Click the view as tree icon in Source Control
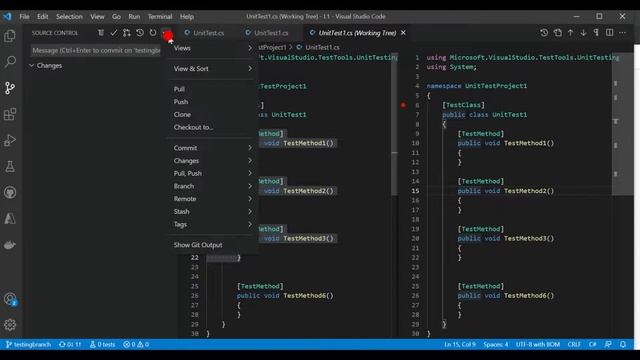 coord(101,33)
